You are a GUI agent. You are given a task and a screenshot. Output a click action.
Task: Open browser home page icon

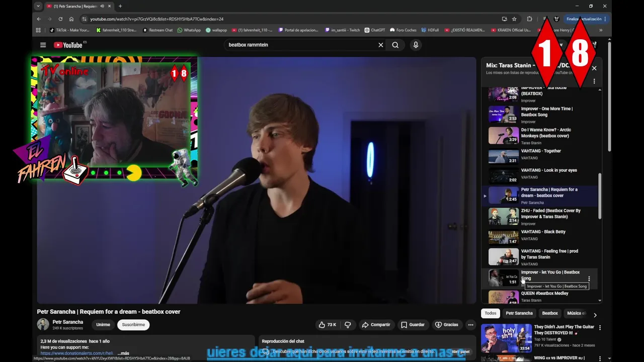[x=71, y=19]
